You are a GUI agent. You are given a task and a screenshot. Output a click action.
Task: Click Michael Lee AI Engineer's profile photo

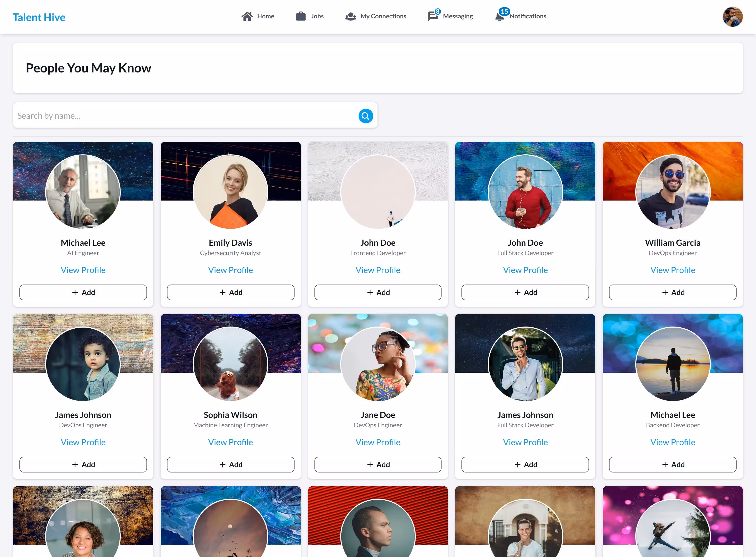coord(83,192)
